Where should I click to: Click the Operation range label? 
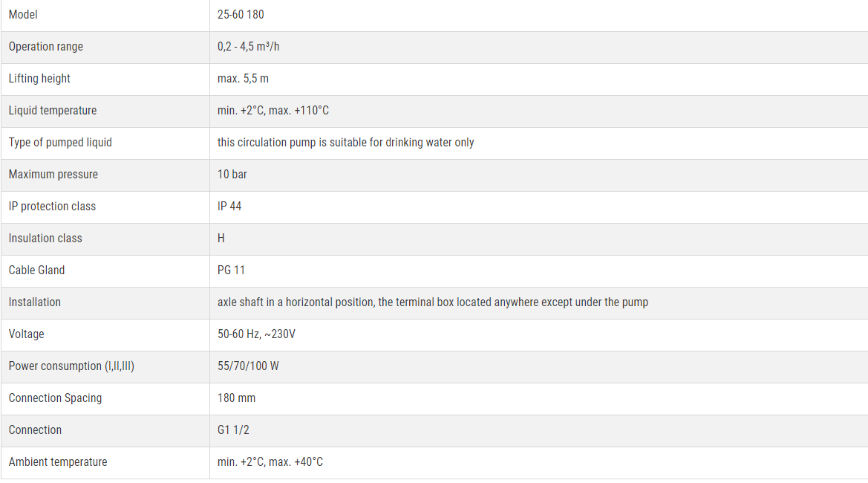46,47
